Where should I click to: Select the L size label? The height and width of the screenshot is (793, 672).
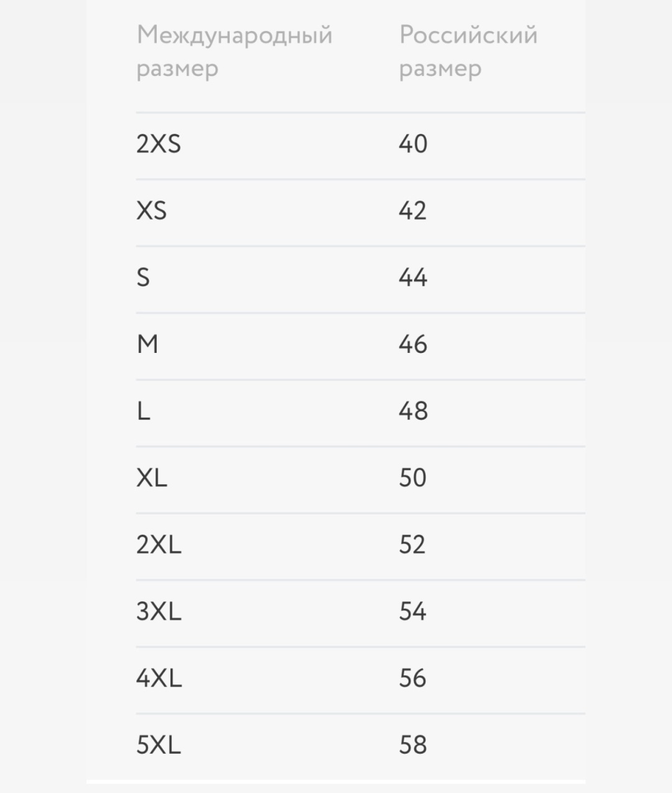pos(143,411)
